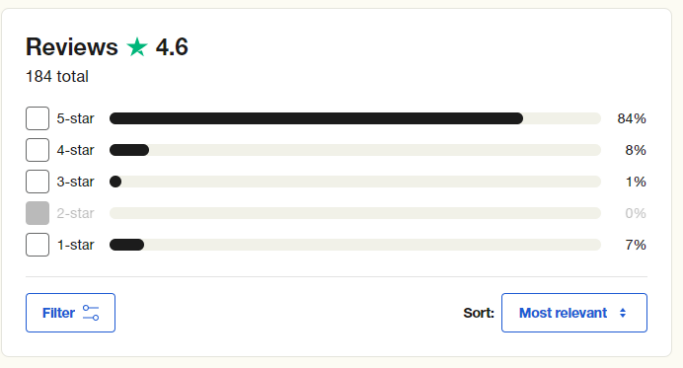
Task: Click the 1-star label text
Action: pyautogui.click(x=75, y=245)
